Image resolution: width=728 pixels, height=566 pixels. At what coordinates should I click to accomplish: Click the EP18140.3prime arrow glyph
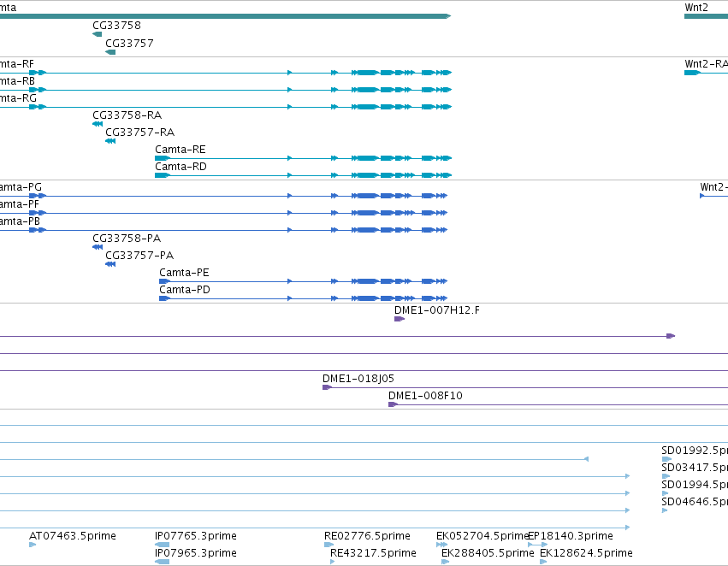tap(537, 545)
